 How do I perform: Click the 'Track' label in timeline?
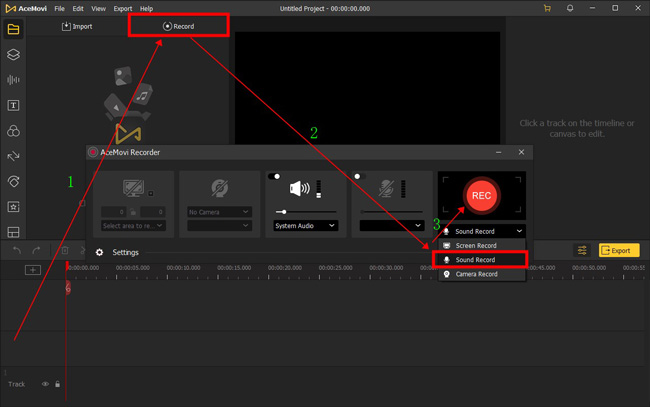tap(17, 384)
